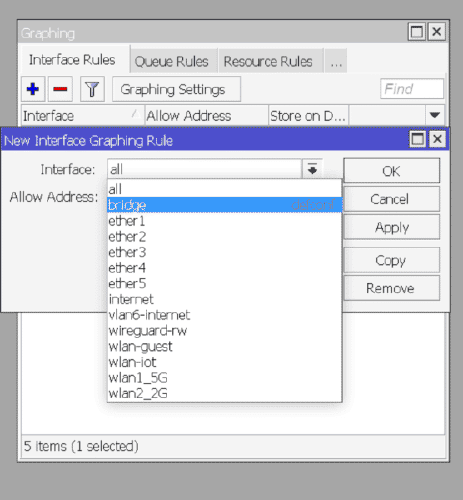Close the Graphing window
Image resolution: width=463 pixels, height=500 pixels.
tap(437, 32)
